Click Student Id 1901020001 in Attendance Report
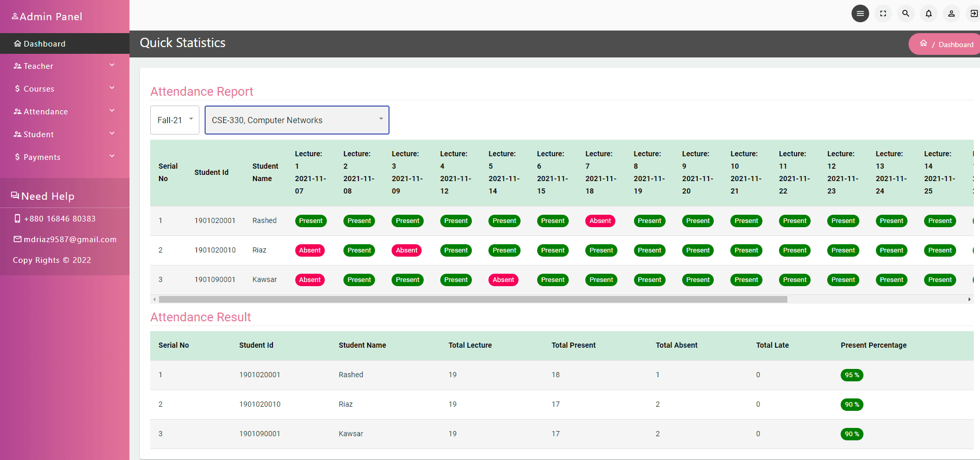 tap(215, 220)
